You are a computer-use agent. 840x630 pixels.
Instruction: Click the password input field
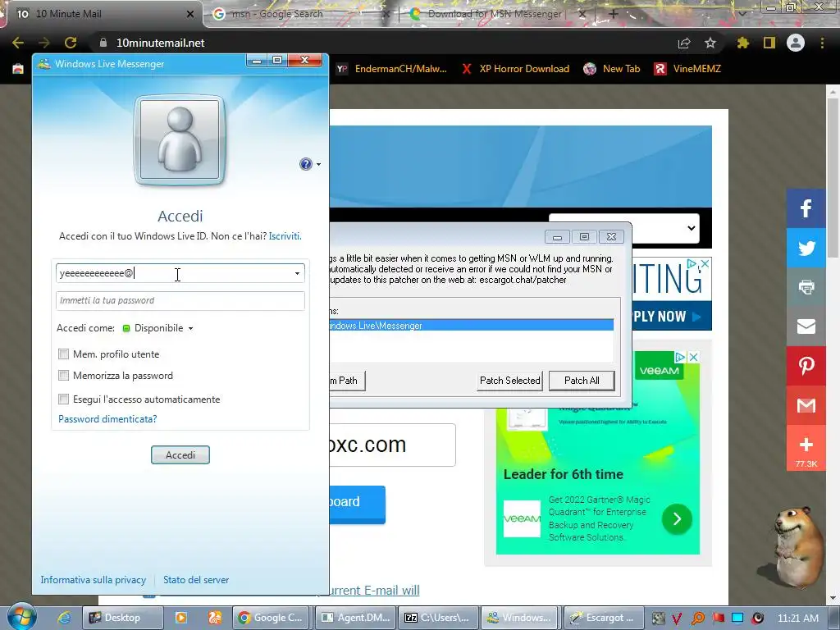[x=180, y=300]
